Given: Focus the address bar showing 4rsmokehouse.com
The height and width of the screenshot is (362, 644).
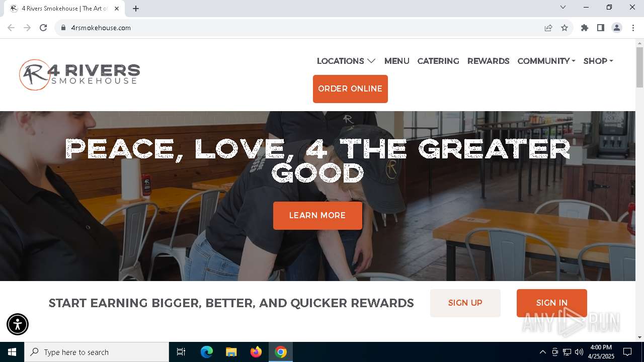Looking at the screenshot, I should click(x=302, y=28).
